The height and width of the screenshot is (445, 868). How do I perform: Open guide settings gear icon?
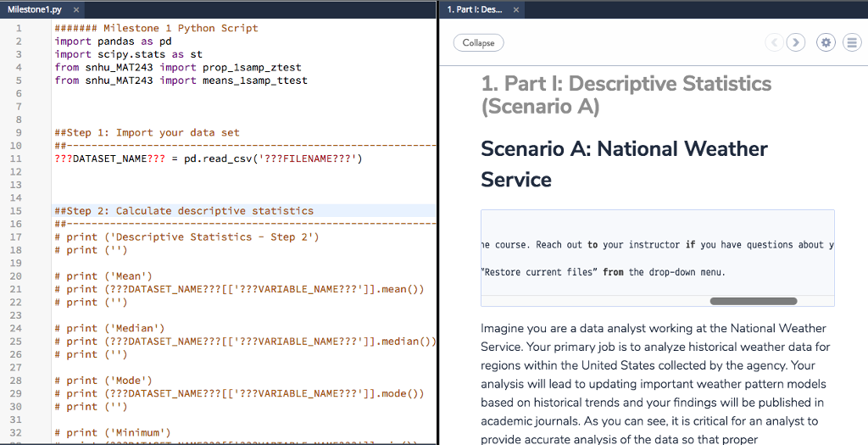(826, 42)
